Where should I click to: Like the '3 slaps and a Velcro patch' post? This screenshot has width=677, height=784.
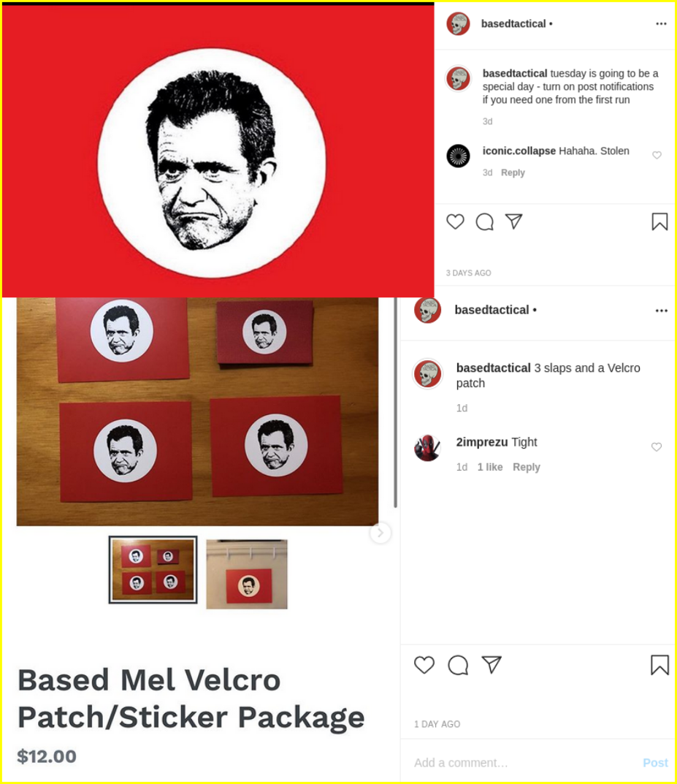pos(424,664)
